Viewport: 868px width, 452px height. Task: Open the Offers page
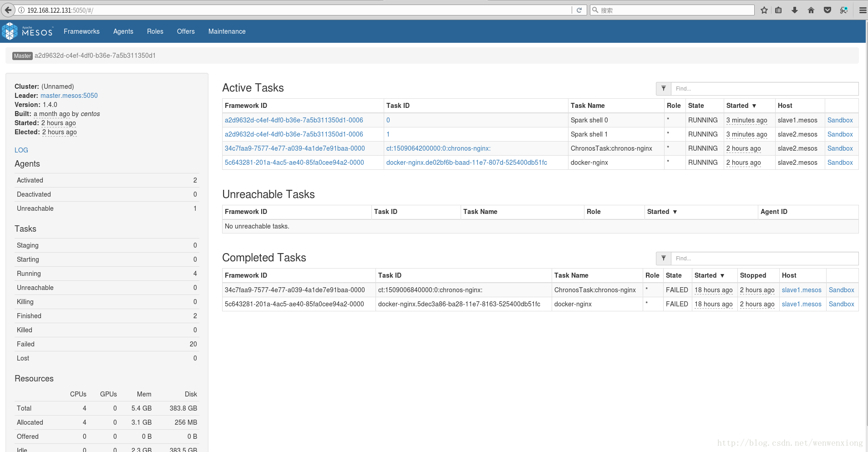(186, 31)
